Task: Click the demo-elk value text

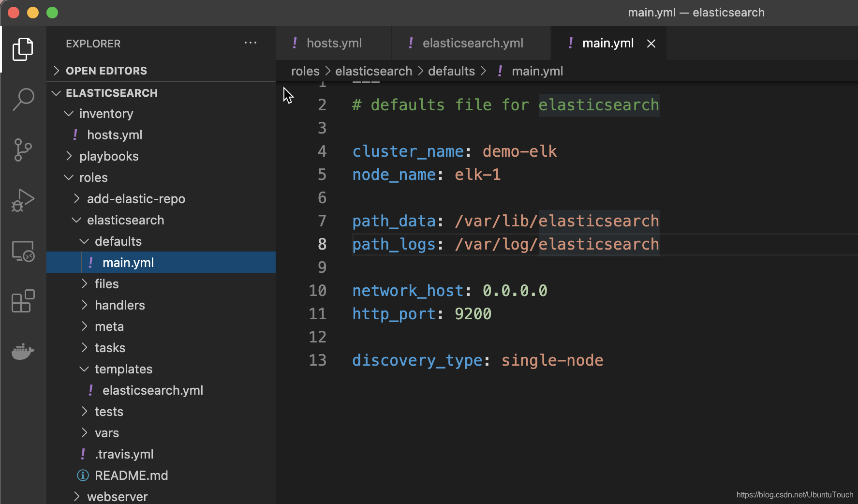Action: tap(520, 151)
